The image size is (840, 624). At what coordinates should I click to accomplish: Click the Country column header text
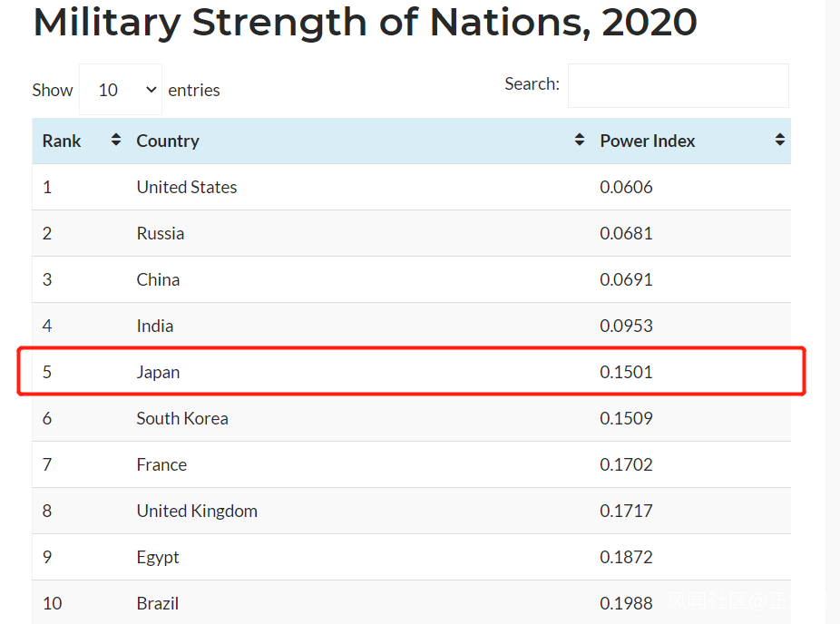[168, 141]
